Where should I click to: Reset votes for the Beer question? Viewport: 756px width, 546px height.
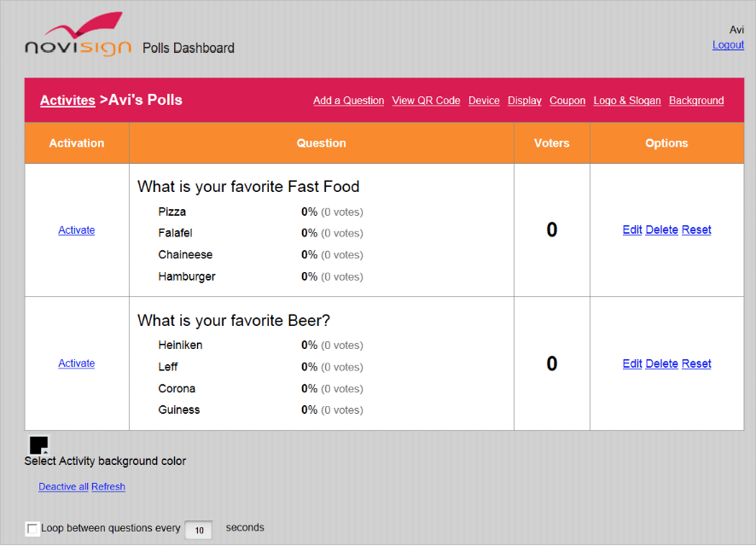pos(696,363)
